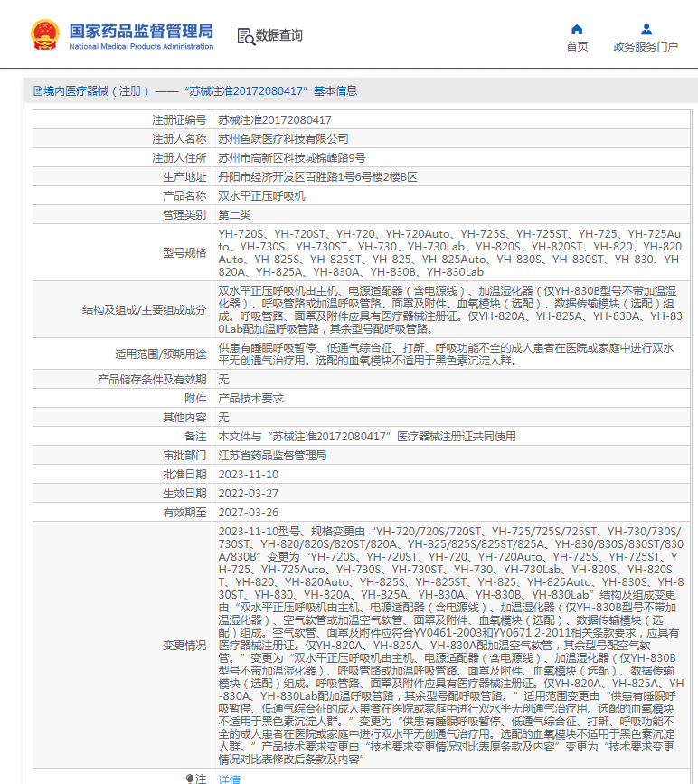Click the 生产地址 value cell
Screen dimensions: 698x784
point(318,176)
